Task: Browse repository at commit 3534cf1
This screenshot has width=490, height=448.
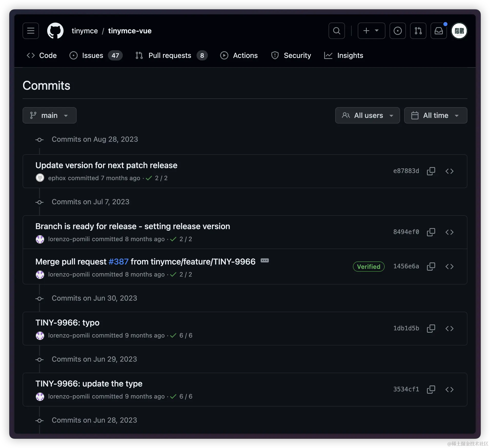Action: tap(450, 389)
